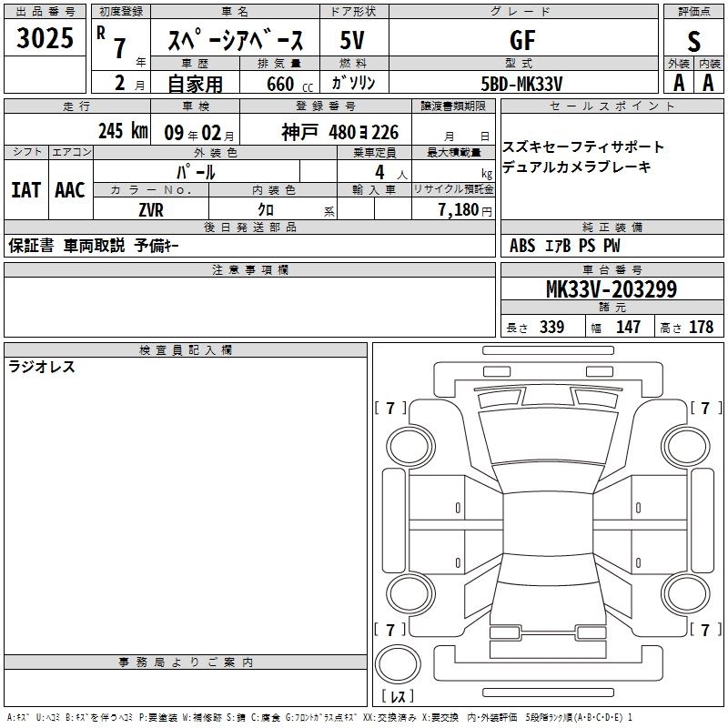Select the overall evaluation score S
The height and width of the screenshot is (728, 728).
pos(694,41)
